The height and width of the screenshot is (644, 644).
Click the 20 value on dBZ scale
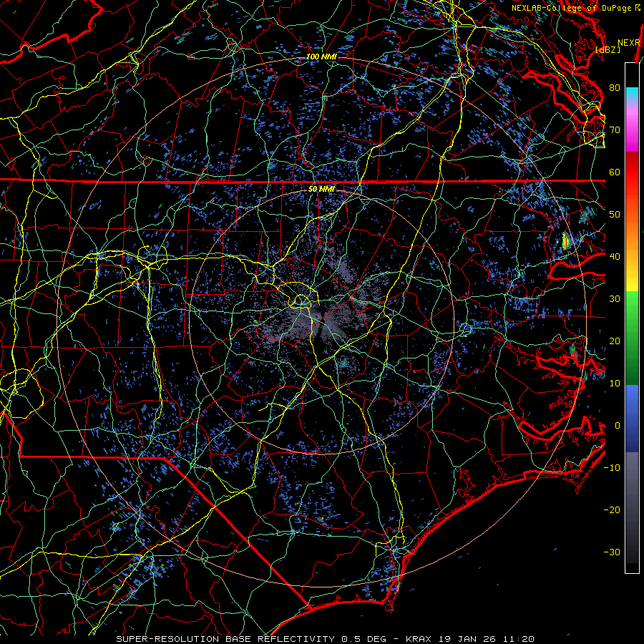point(615,341)
